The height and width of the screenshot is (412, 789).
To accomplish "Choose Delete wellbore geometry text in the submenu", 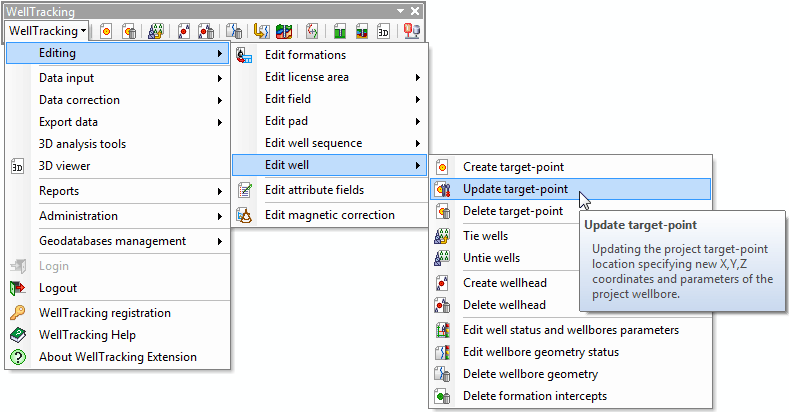I will [x=530, y=374].
